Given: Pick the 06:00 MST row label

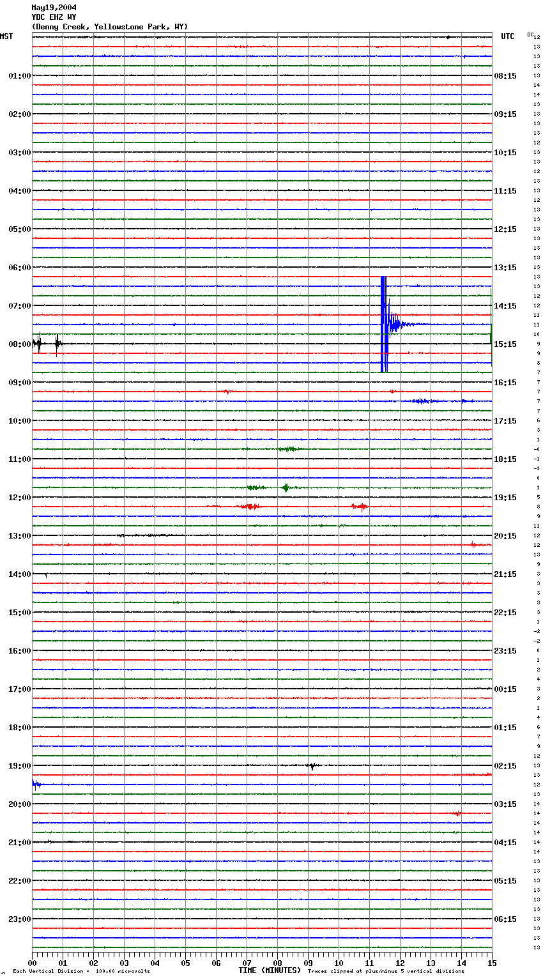Looking at the screenshot, I should [20, 268].
